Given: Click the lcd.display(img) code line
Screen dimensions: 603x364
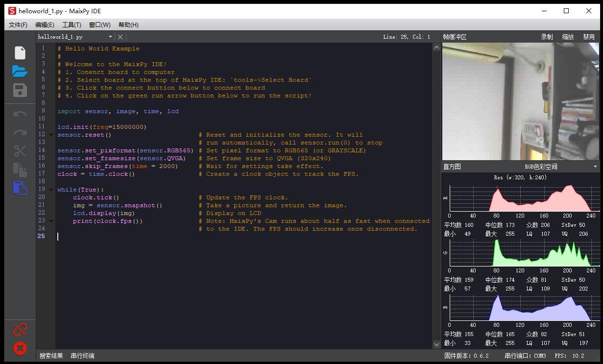Looking at the screenshot, I should [x=104, y=213].
